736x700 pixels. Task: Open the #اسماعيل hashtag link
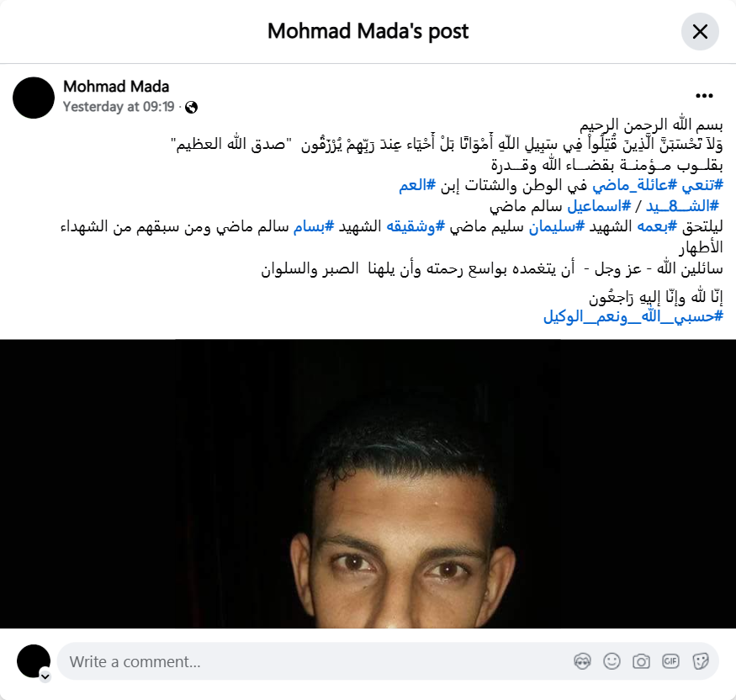point(599,206)
